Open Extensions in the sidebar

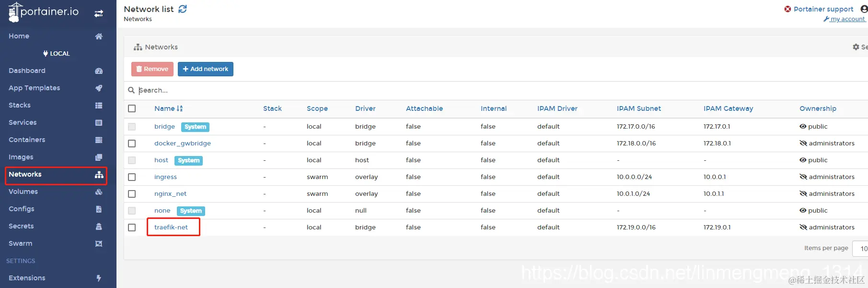[27, 278]
